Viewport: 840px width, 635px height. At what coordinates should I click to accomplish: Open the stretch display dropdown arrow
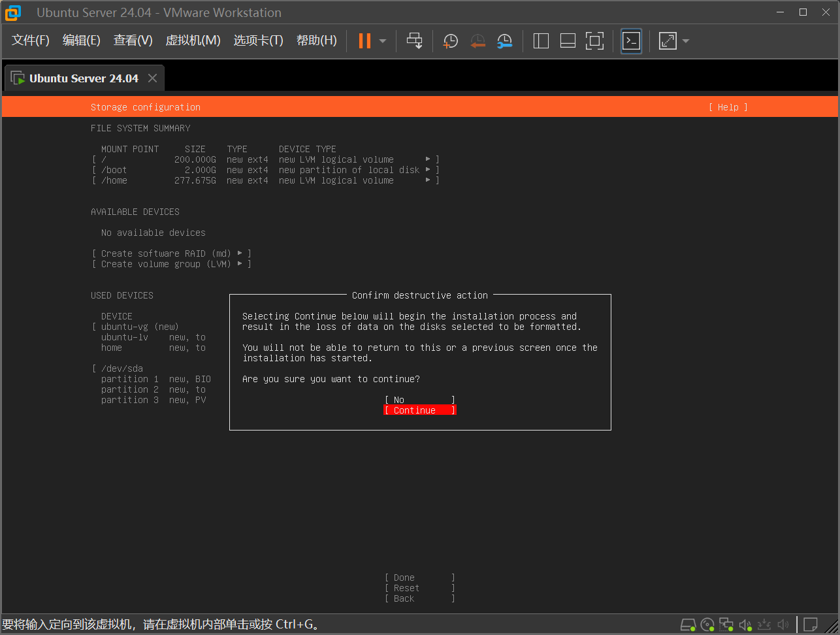(x=686, y=41)
